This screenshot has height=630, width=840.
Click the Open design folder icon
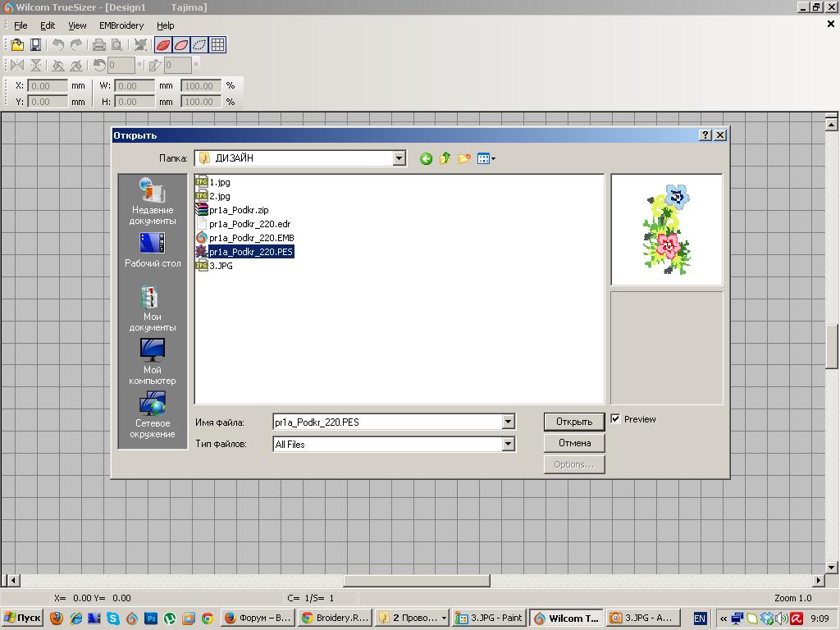17,45
